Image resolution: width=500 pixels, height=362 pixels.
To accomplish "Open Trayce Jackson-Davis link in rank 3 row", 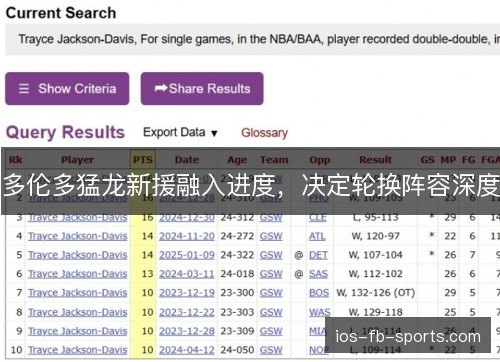I will coord(77,217).
